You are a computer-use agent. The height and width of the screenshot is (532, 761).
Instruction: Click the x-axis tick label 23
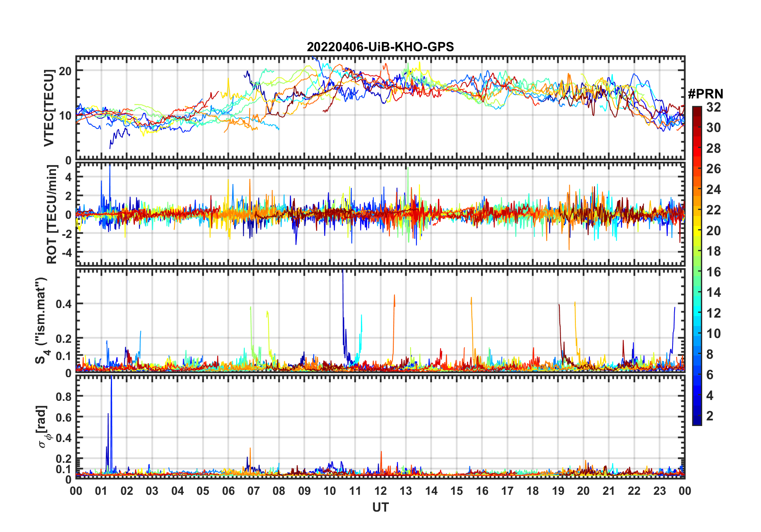pyautogui.click(x=659, y=491)
